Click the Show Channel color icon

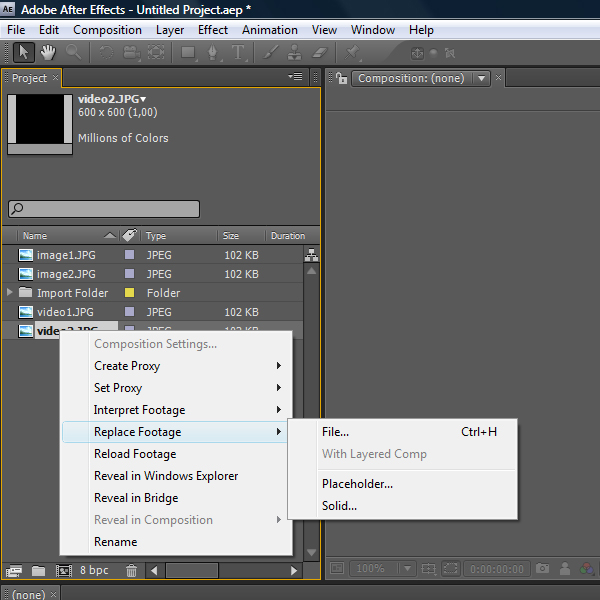pos(587,569)
